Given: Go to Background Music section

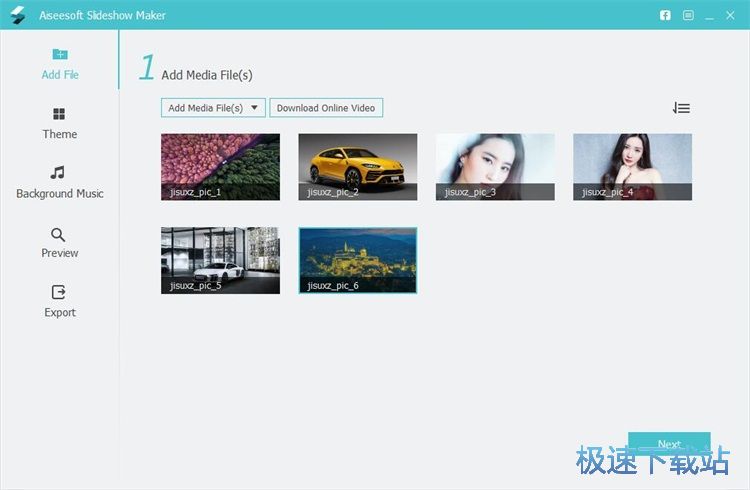Looking at the screenshot, I should (x=59, y=182).
